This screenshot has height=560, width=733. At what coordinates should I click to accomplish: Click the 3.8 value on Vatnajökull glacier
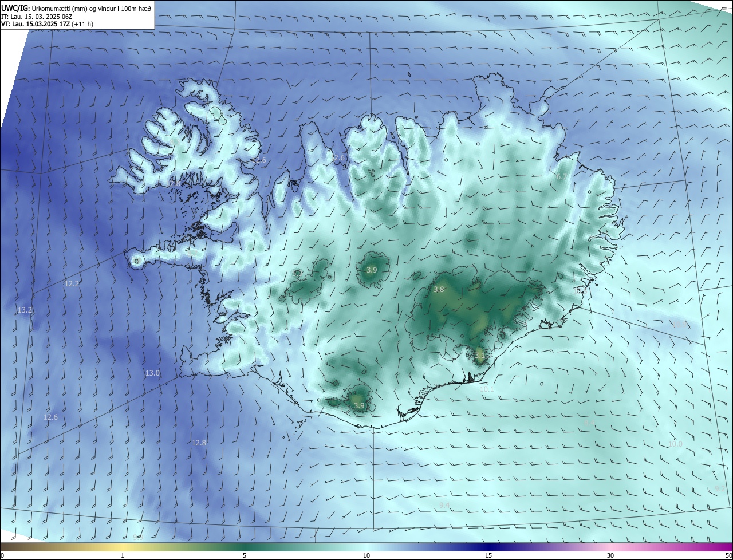(439, 290)
